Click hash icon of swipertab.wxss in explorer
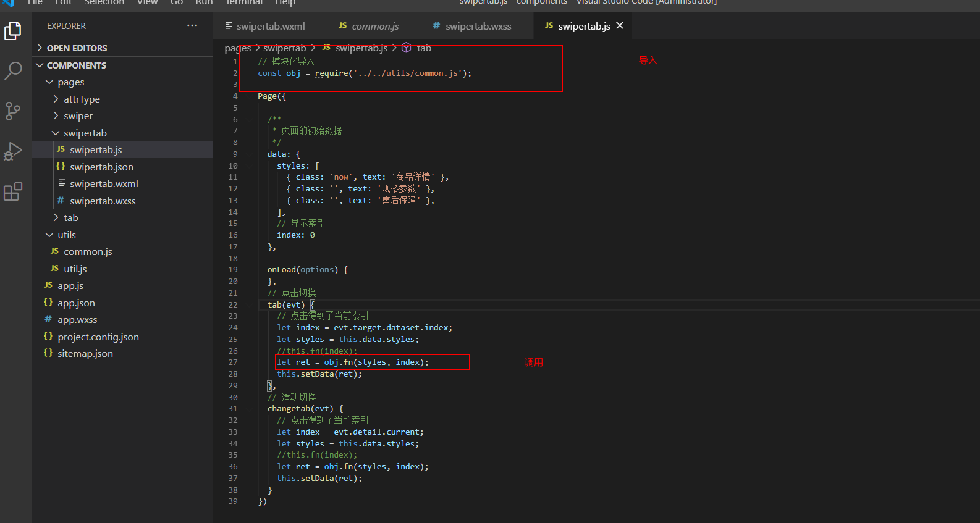The image size is (980, 523). tap(61, 200)
